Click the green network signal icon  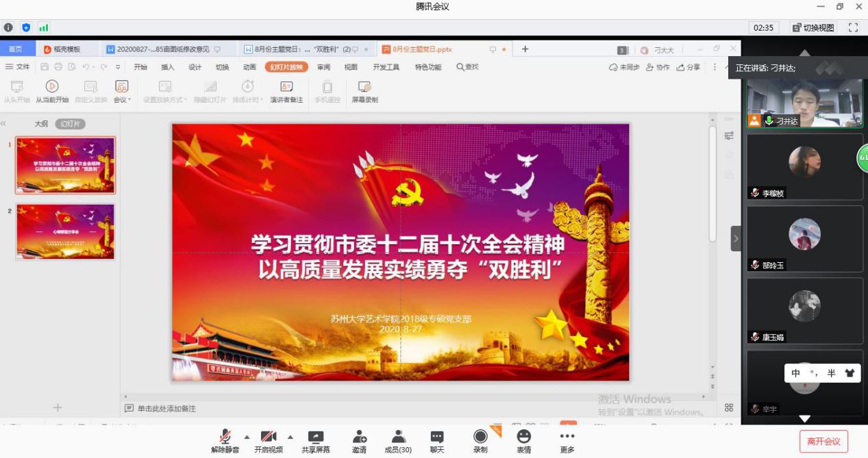(44, 27)
